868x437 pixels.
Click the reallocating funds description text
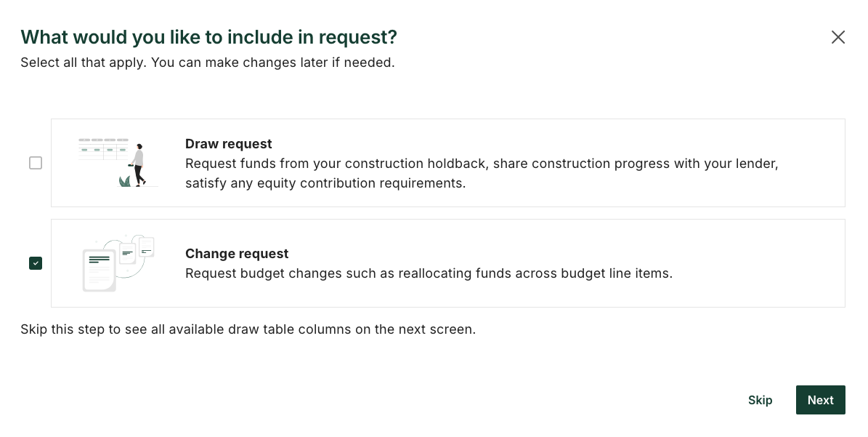(x=429, y=273)
